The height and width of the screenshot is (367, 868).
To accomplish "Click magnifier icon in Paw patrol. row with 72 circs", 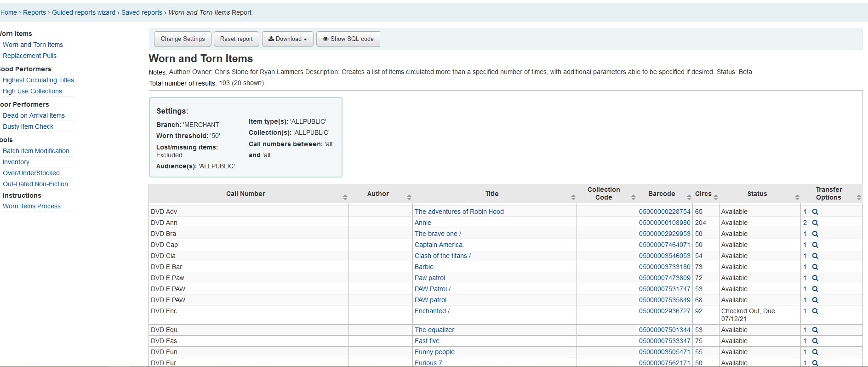I will click(x=815, y=278).
